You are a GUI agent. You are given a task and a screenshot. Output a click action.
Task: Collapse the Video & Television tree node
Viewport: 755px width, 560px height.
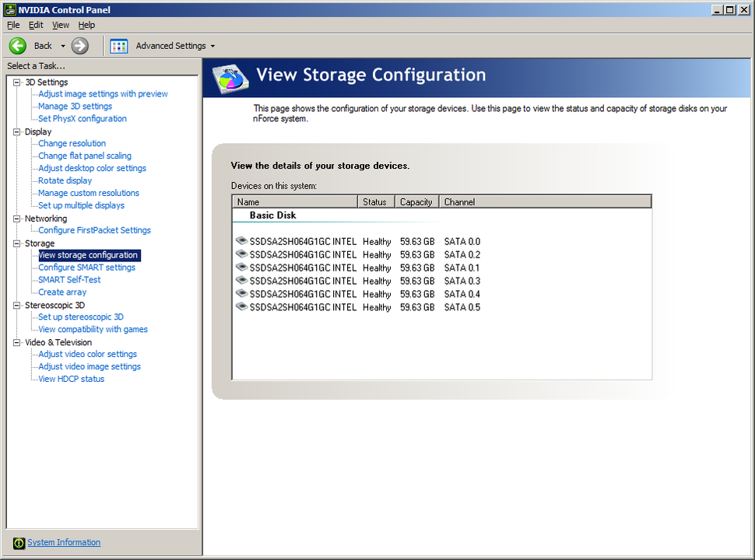tap(17, 342)
